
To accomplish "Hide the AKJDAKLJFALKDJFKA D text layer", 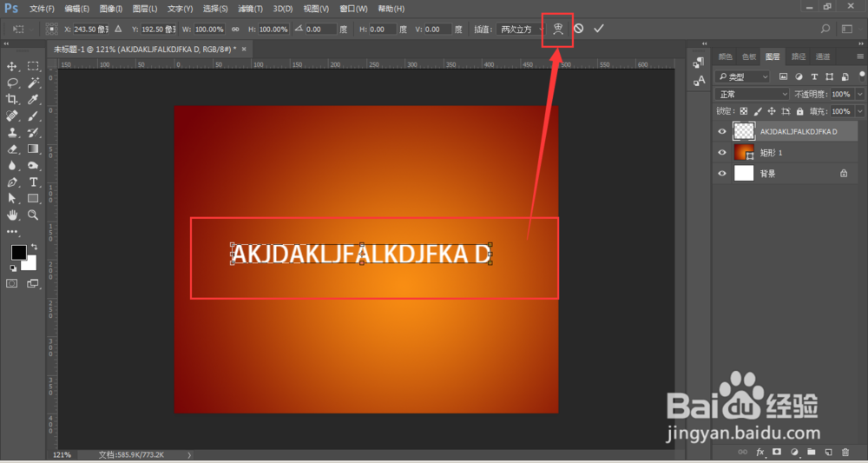I will tap(721, 131).
